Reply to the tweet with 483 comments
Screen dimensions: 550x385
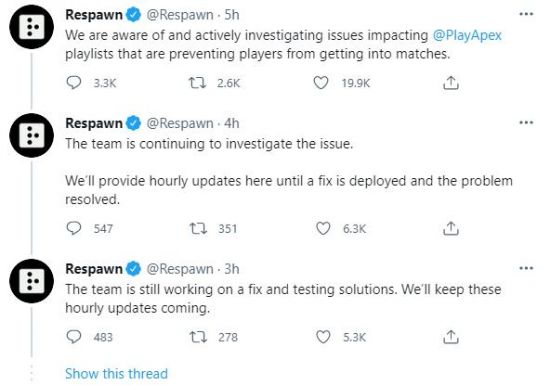pyautogui.click(x=74, y=337)
